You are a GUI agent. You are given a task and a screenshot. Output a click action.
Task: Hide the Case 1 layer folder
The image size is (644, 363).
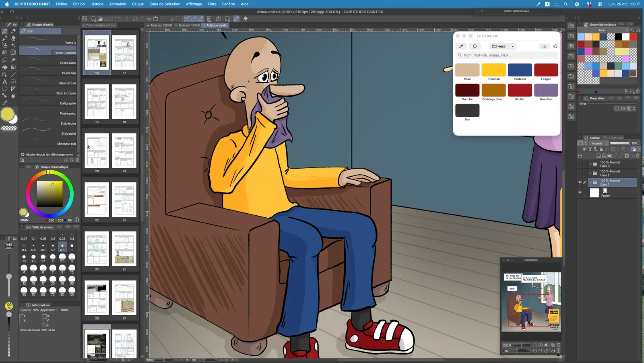point(580,182)
